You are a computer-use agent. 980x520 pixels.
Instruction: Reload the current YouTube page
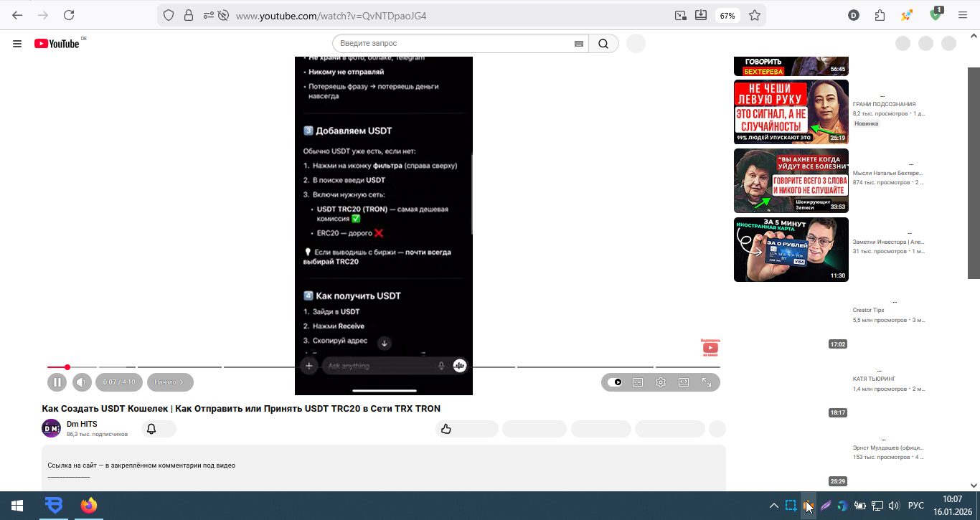69,15
